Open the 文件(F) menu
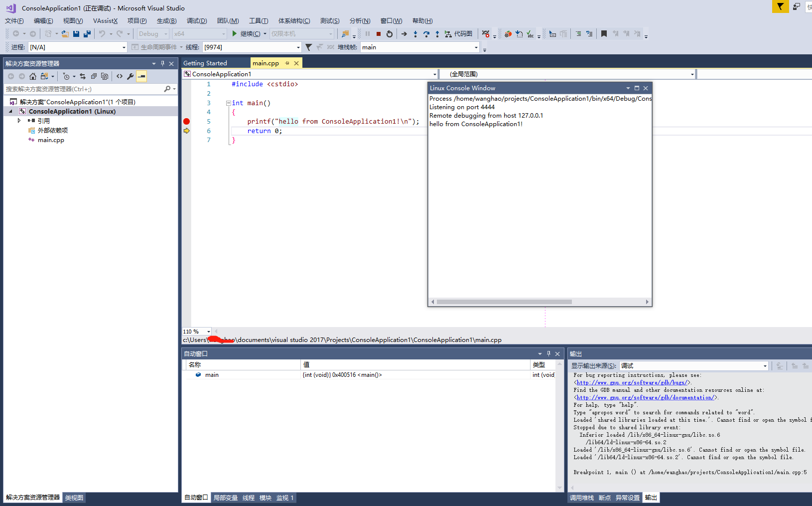Image resolution: width=812 pixels, height=506 pixels. pos(14,21)
